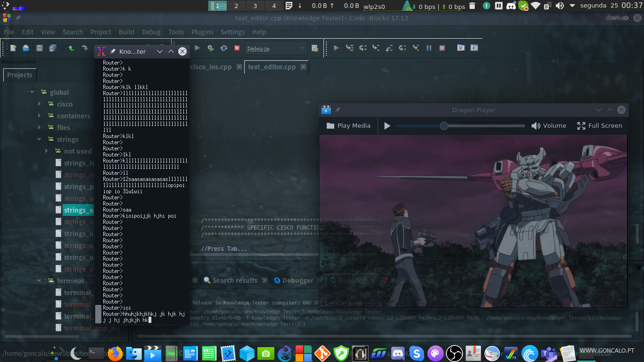The height and width of the screenshot is (362, 644).
Task: Expand the cisco folder
Action: click(40, 104)
